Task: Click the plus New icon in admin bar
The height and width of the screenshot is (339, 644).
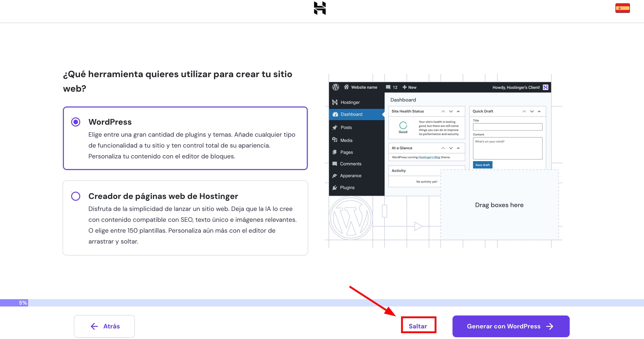Action: (405, 87)
